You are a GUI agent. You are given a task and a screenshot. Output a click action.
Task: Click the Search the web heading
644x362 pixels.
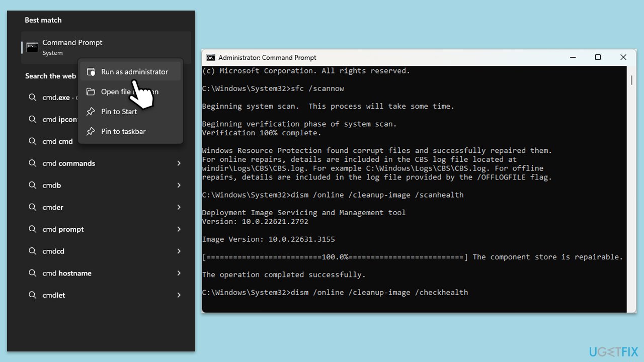pos(50,76)
